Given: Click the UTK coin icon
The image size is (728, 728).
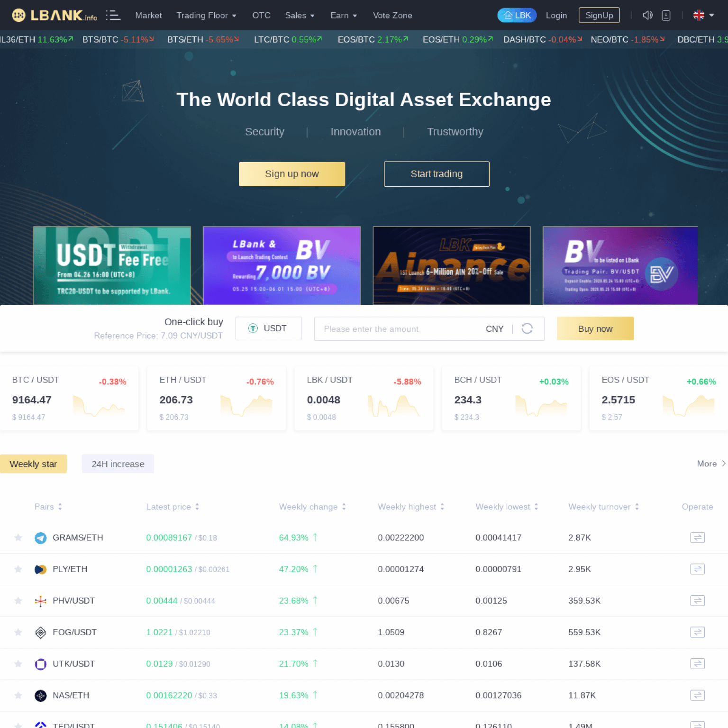Looking at the screenshot, I should point(41,664).
